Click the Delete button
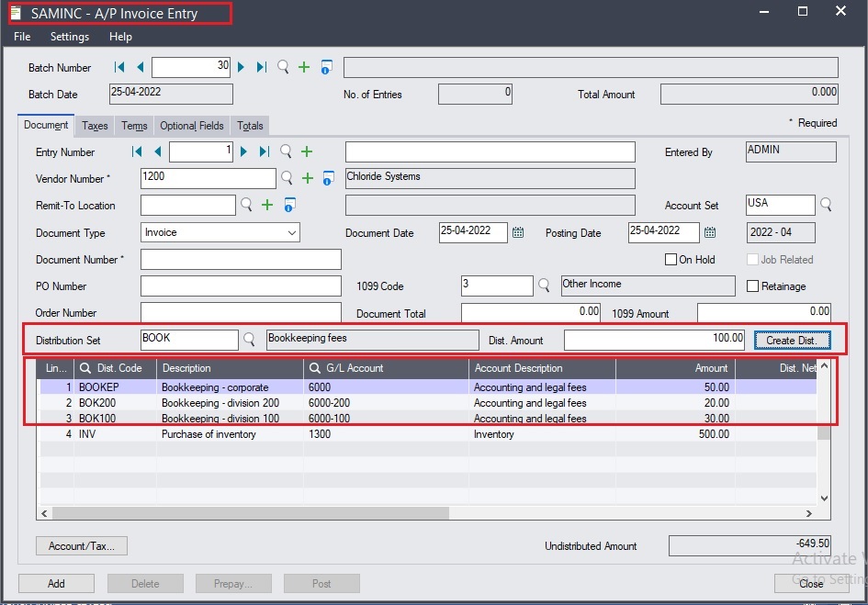The height and width of the screenshot is (605, 868). point(145,583)
